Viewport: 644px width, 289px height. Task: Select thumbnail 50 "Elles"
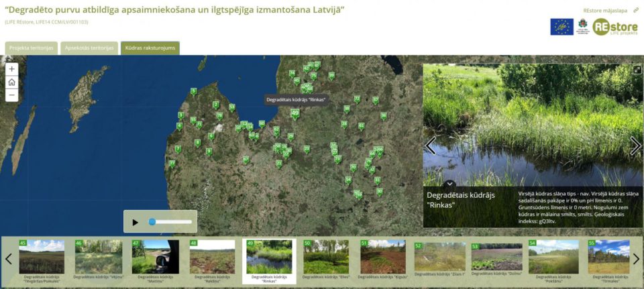(x=326, y=257)
